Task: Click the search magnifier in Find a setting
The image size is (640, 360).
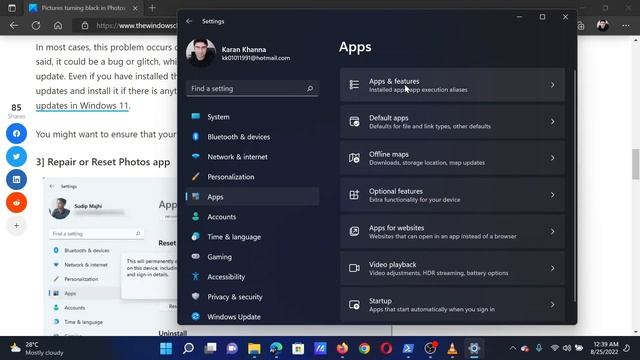Action: coord(310,88)
